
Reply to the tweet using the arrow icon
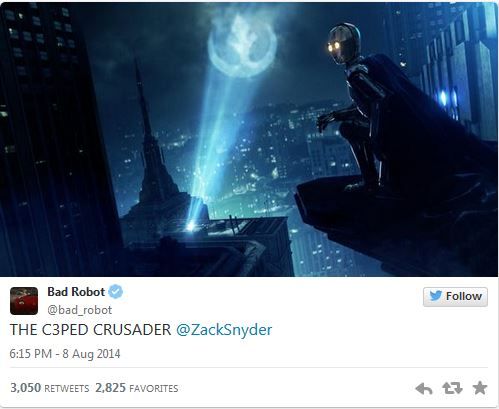424,388
